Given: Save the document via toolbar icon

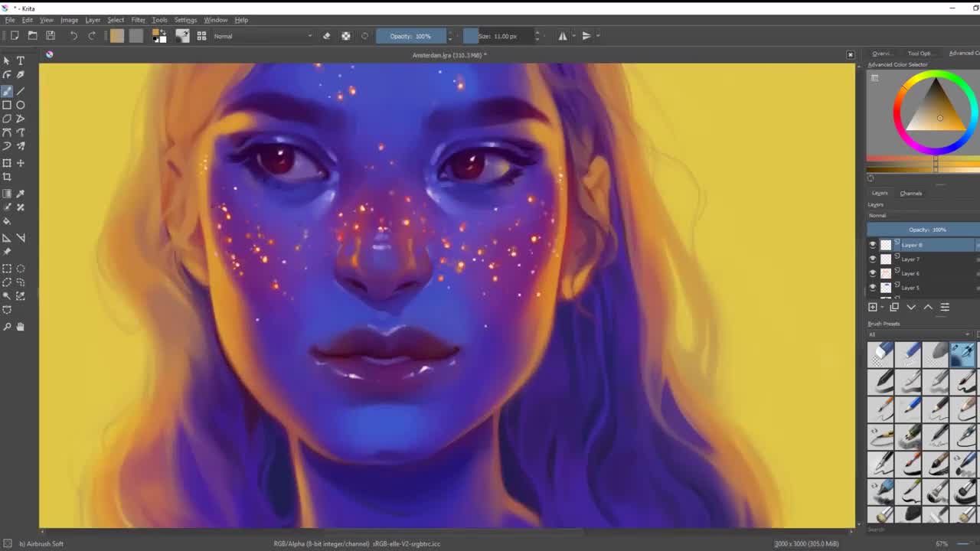Looking at the screenshot, I should click(51, 36).
